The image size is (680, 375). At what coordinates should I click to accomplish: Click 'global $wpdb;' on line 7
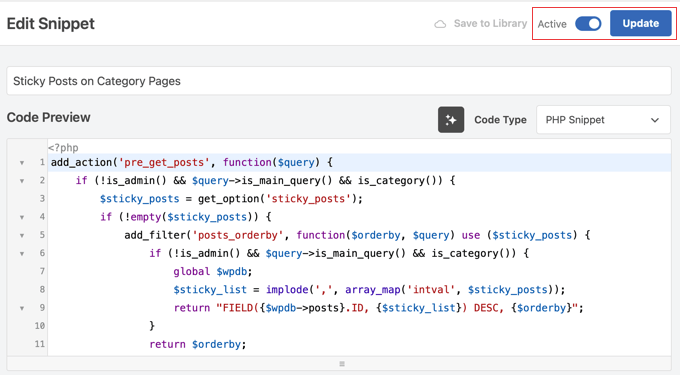213,271
